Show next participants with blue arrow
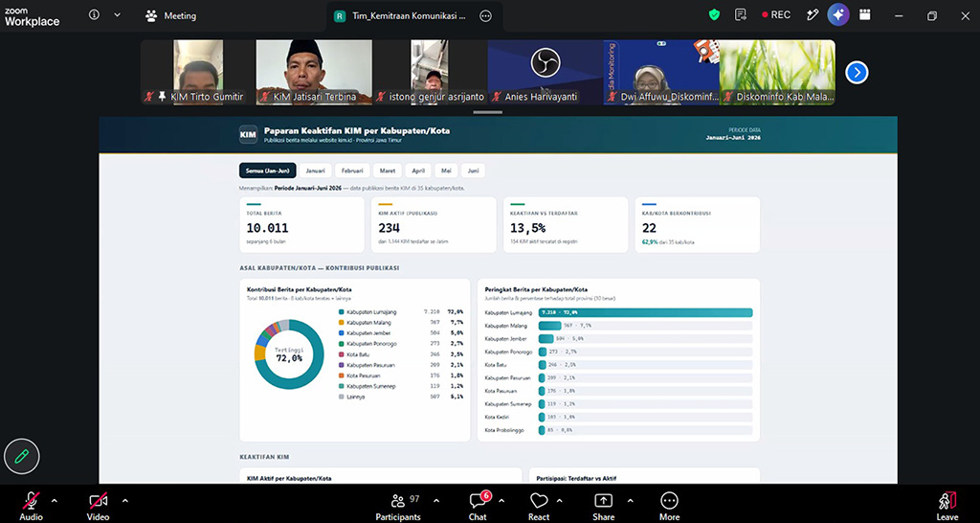The height and width of the screenshot is (523, 980). point(857,73)
